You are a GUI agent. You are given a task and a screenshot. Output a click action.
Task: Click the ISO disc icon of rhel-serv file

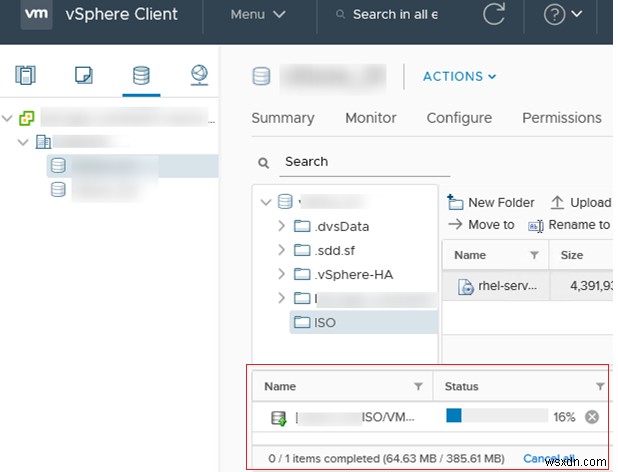465,286
